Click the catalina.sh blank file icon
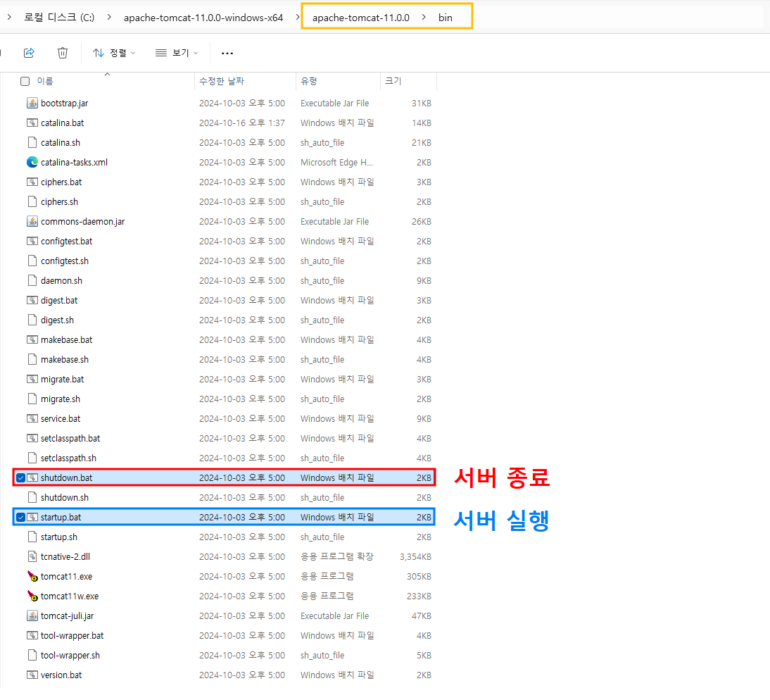This screenshot has height=700, width=770. pos(32,142)
